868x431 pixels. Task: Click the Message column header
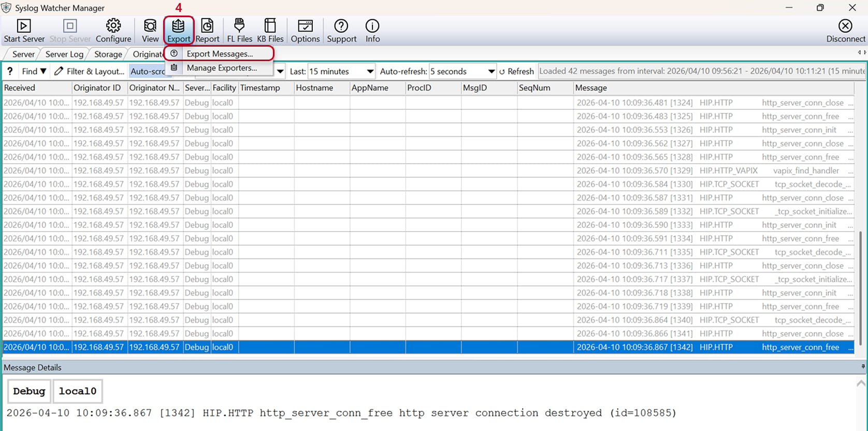pyautogui.click(x=715, y=88)
